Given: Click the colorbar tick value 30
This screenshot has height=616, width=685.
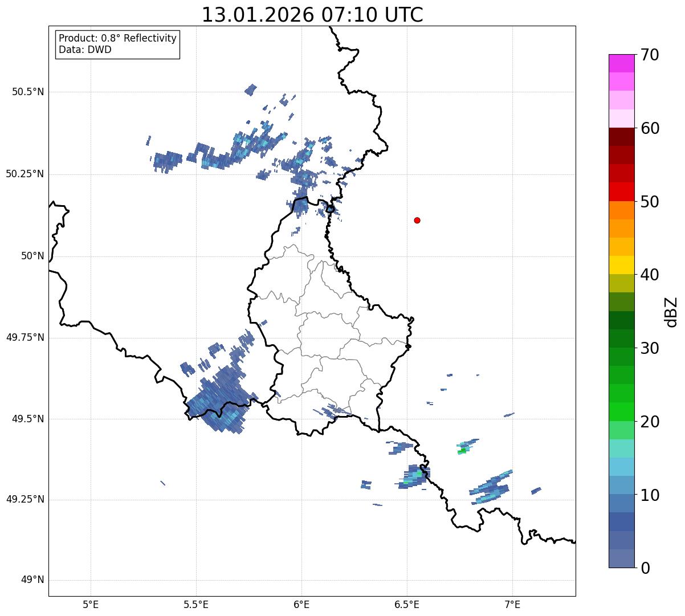Looking at the screenshot, I should point(650,348).
